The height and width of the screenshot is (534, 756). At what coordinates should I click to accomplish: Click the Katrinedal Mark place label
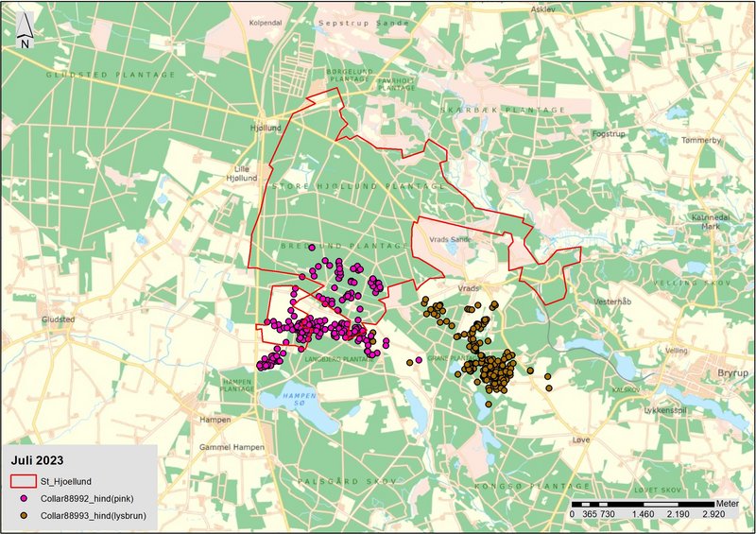710,221
